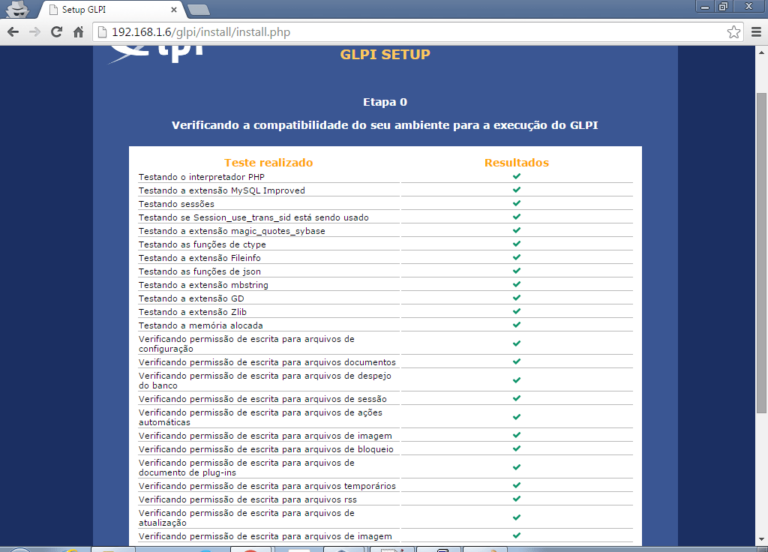Viewport: 768px width, 552px height.
Task: Click the green check for GD extension
Action: (x=517, y=298)
